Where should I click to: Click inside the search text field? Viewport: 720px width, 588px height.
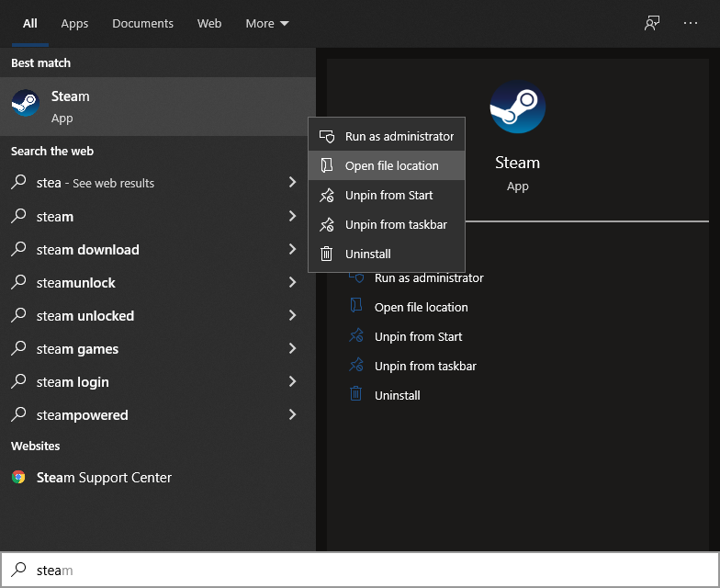[367, 570]
